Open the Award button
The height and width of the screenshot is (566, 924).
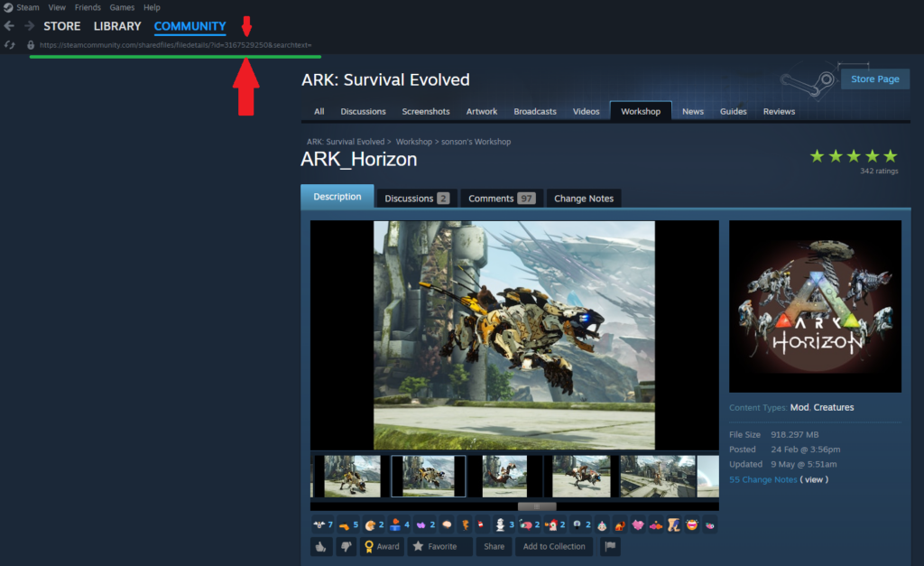381,546
